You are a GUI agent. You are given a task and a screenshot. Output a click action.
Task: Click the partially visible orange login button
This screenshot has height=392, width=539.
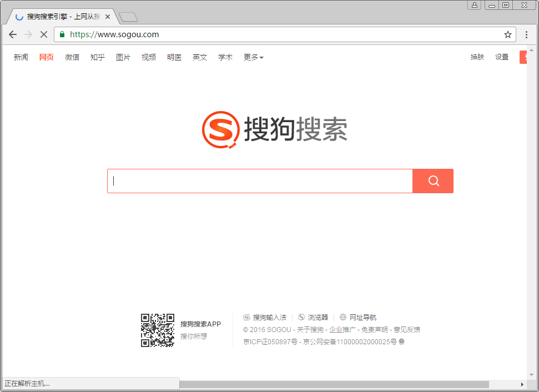(523, 57)
